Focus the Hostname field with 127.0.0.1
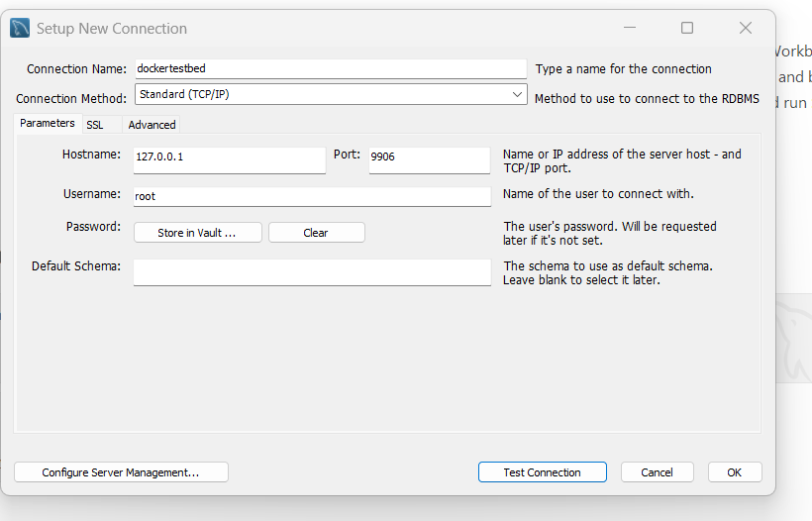812x521 pixels. [230, 160]
